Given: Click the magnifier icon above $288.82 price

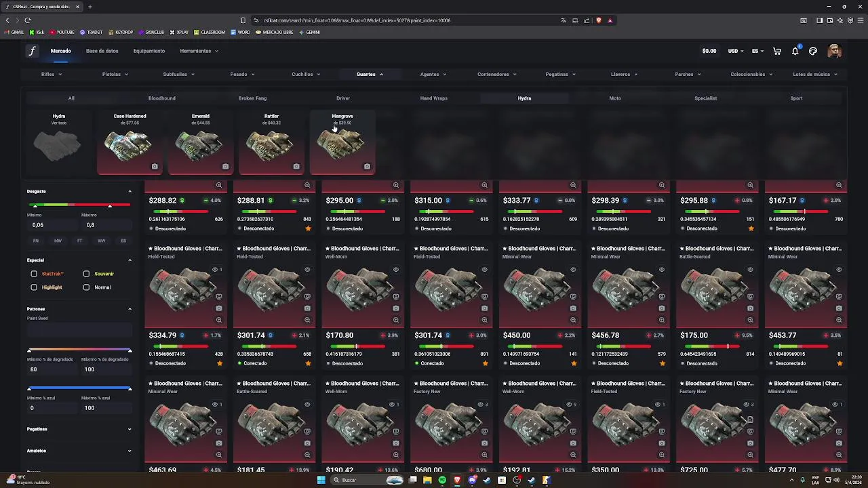Looking at the screenshot, I should click(x=218, y=185).
